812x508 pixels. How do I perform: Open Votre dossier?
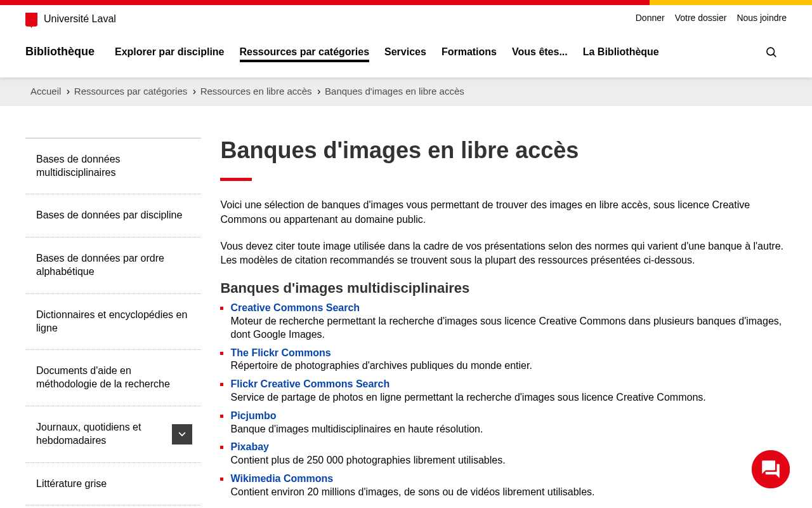pos(700,18)
